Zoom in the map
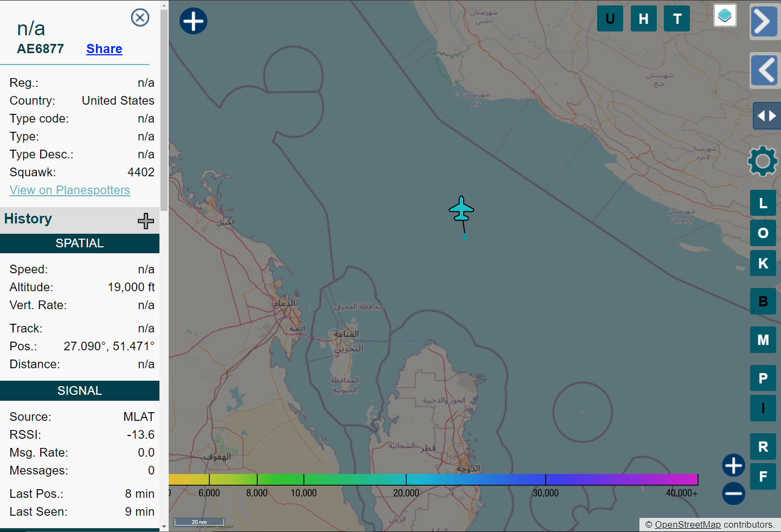The width and height of the screenshot is (781, 532). (x=733, y=465)
